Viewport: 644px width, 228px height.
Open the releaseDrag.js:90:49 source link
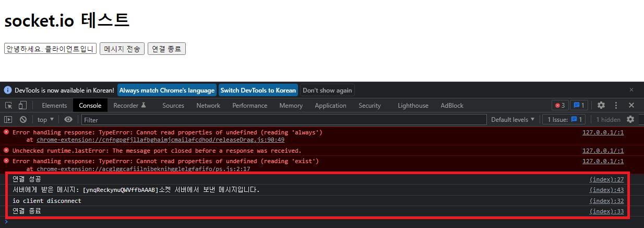click(160, 140)
